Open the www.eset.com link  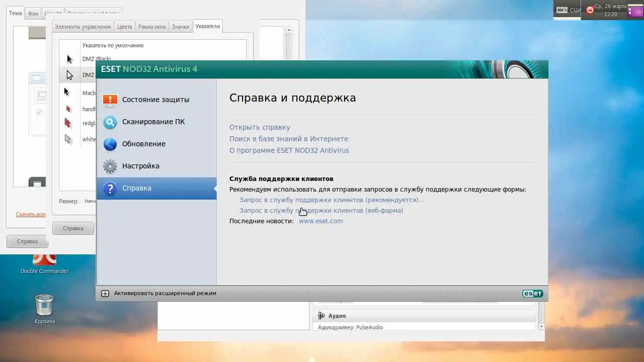coord(321,221)
